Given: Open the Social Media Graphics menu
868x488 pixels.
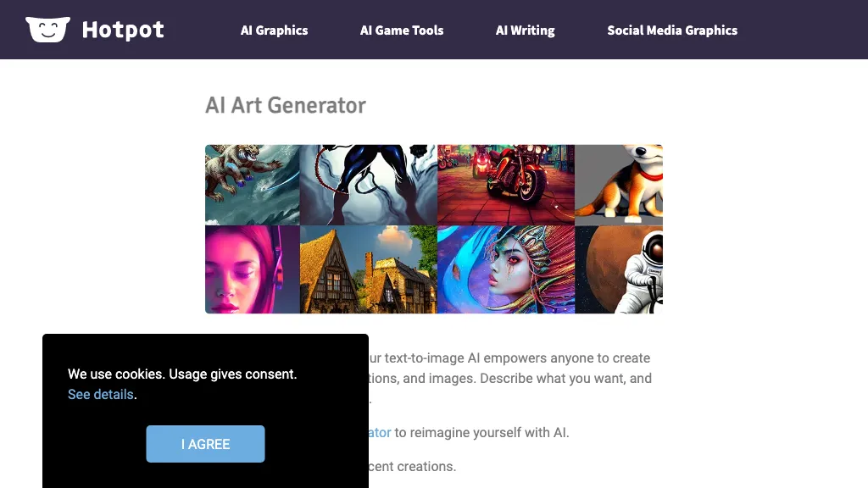Looking at the screenshot, I should click(x=671, y=30).
